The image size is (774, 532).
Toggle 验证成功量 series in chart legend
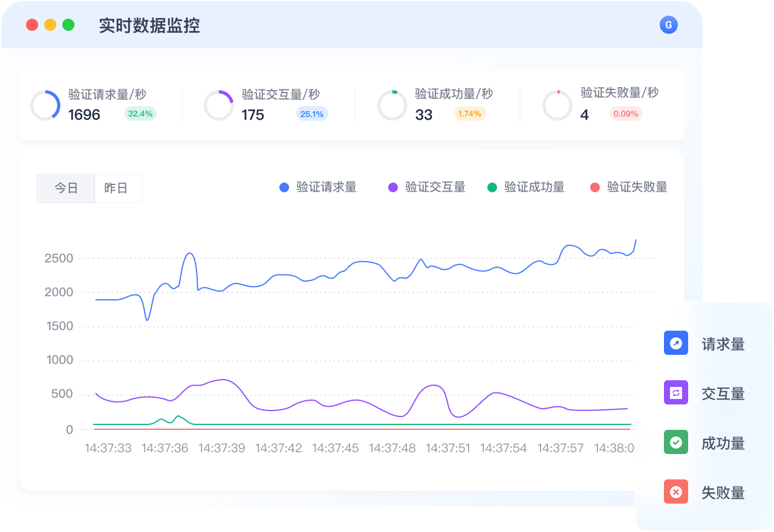point(526,187)
